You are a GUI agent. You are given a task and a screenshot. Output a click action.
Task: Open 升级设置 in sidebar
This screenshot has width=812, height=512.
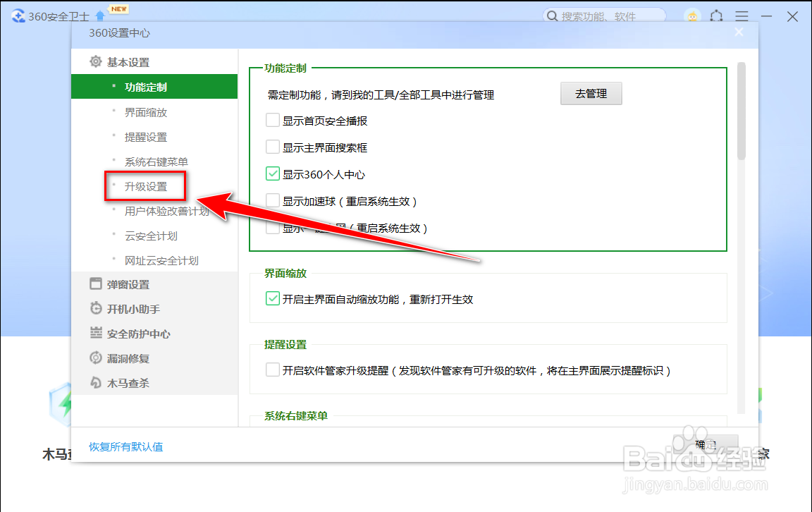tap(145, 187)
